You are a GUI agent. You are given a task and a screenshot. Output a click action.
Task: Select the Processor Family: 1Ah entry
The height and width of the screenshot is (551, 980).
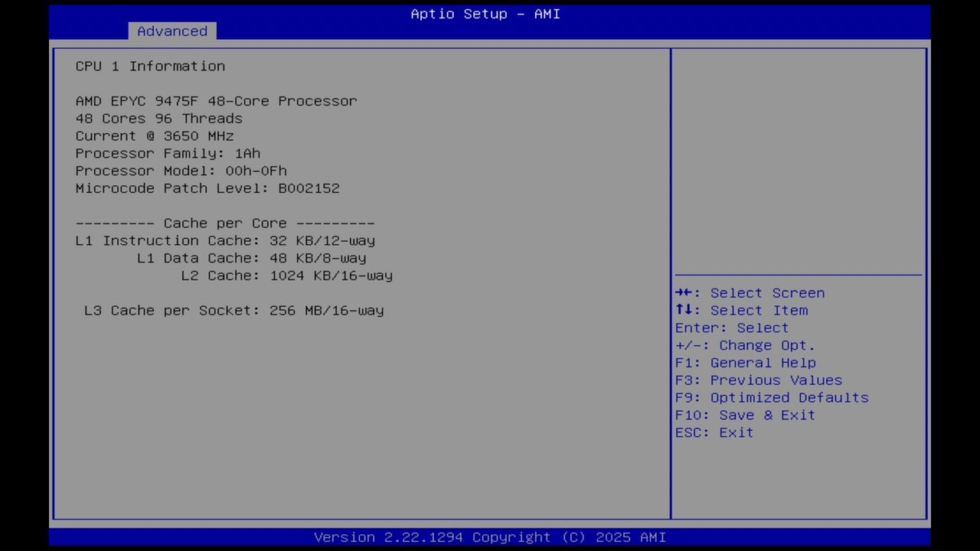tap(167, 153)
